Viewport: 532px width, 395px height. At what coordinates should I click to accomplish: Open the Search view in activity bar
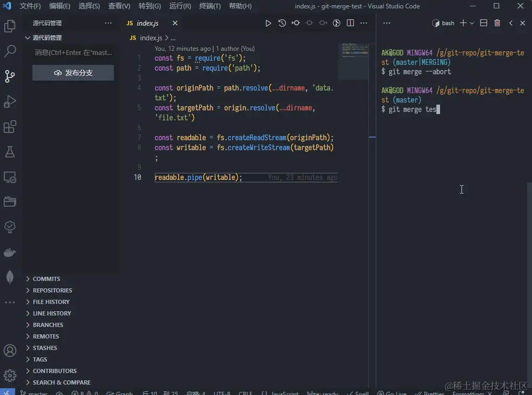pyautogui.click(x=10, y=51)
